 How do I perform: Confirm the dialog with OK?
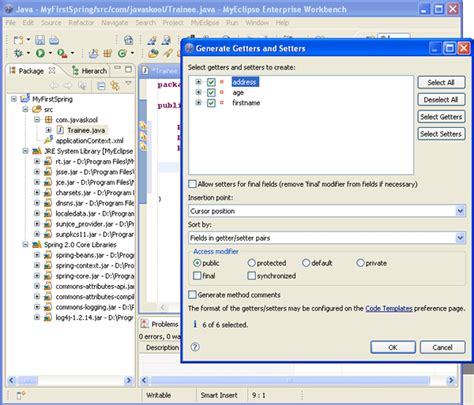click(x=393, y=347)
